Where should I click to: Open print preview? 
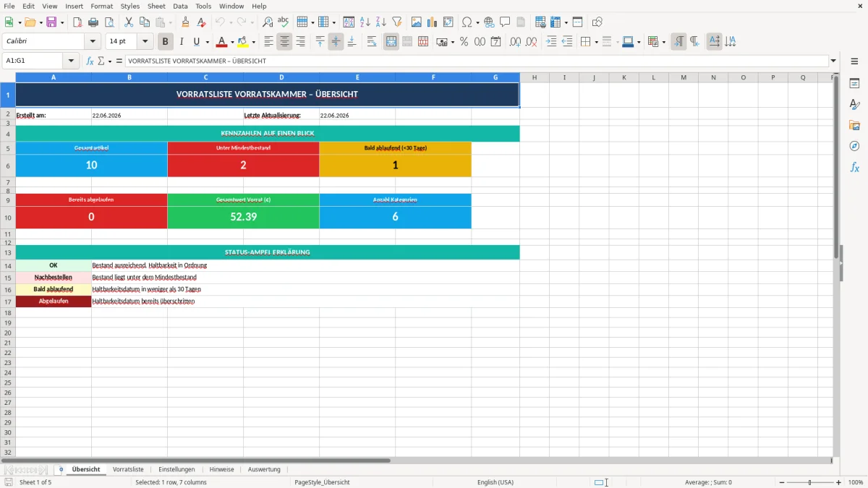click(x=109, y=22)
